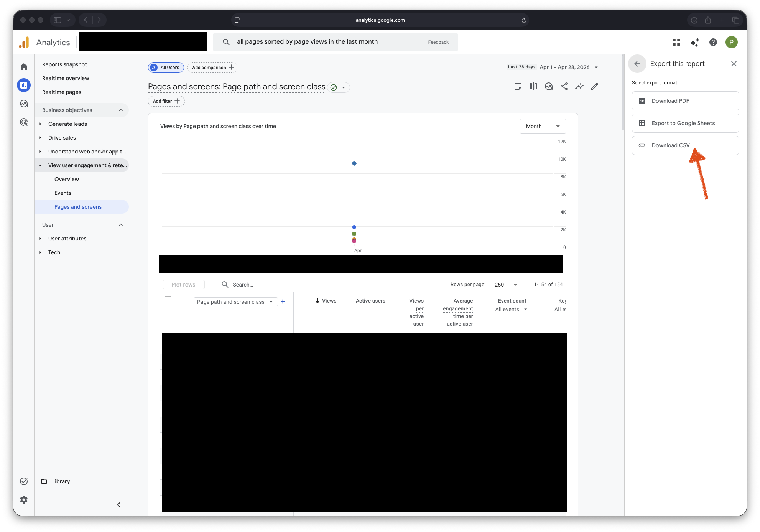The height and width of the screenshot is (532, 760).
Task: Tick the select-all rows checkbox in the table header
Action: pyautogui.click(x=168, y=300)
